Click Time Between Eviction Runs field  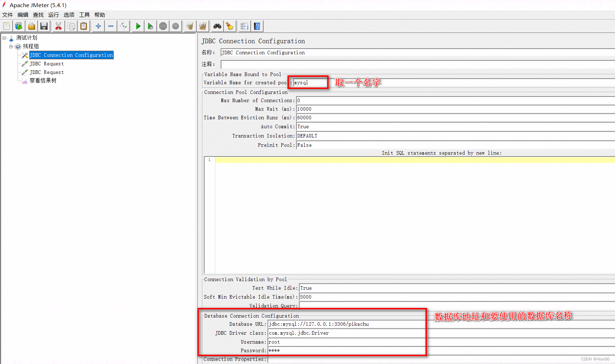click(456, 118)
